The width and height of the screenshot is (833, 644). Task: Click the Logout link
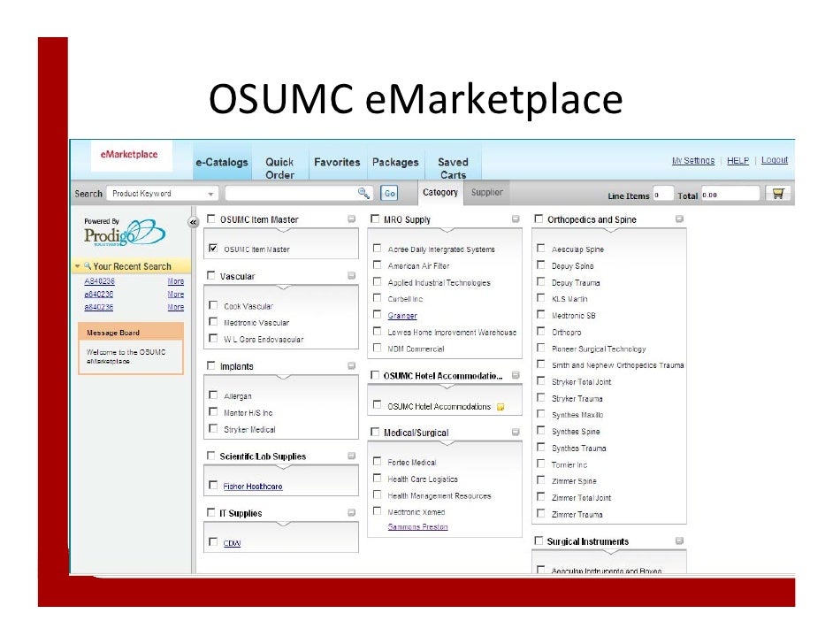click(775, 160)
